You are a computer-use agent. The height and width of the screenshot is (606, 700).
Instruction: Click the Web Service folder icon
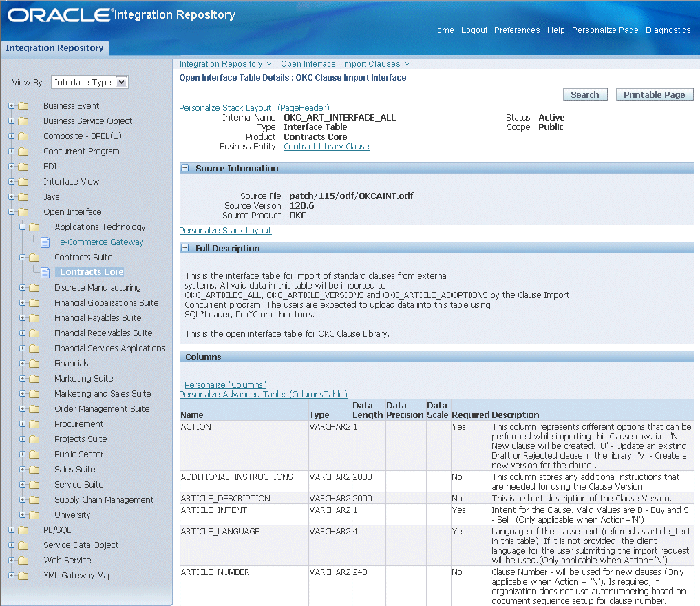[x=23, y=561]
